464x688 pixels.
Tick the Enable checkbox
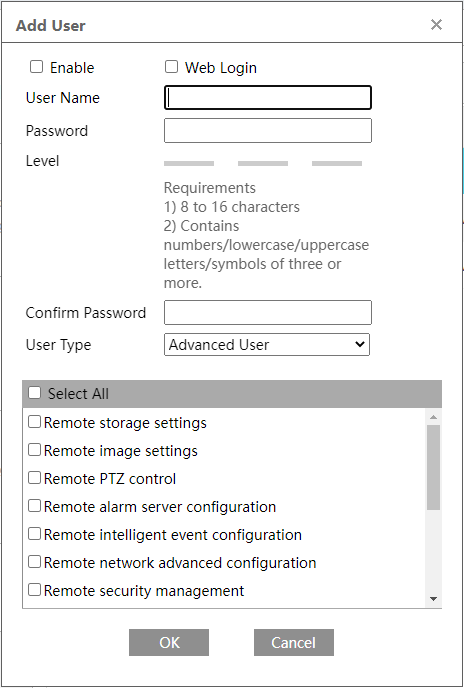pos(36,67)
